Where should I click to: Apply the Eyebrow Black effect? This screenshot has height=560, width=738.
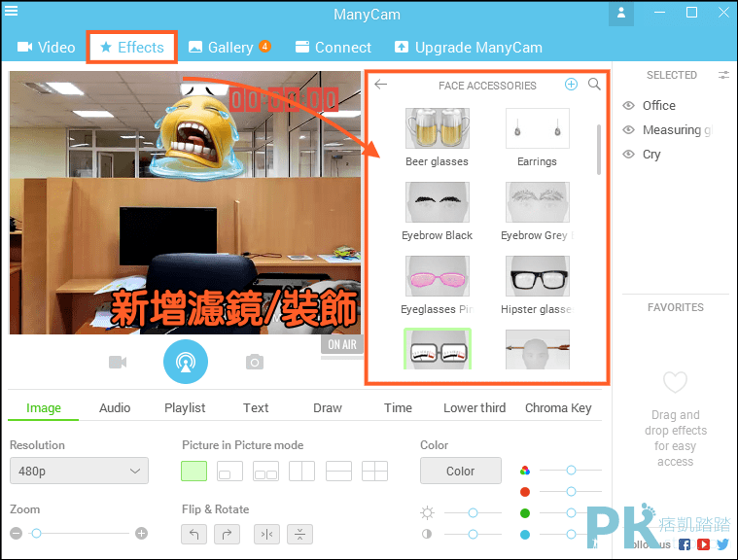(438, 202)
